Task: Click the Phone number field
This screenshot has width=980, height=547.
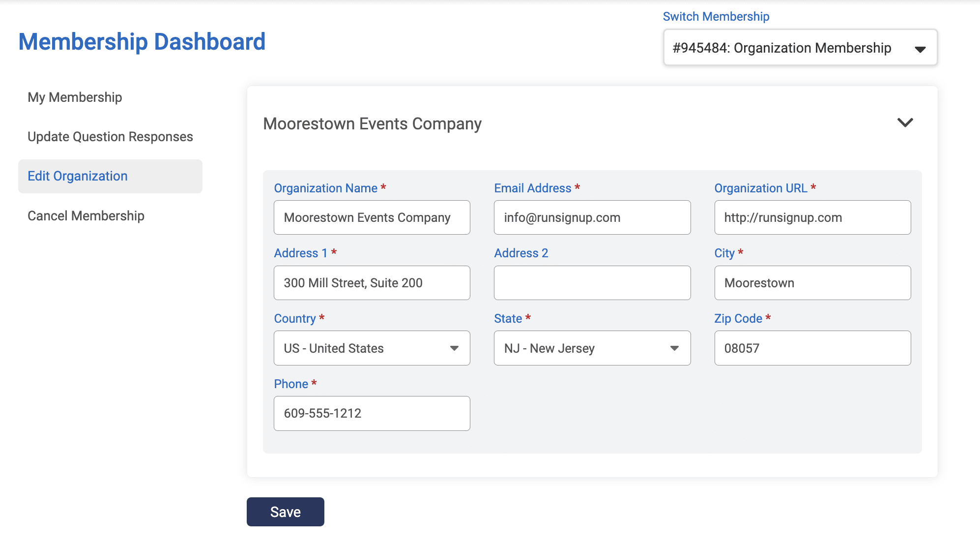Action: (372, 413)
